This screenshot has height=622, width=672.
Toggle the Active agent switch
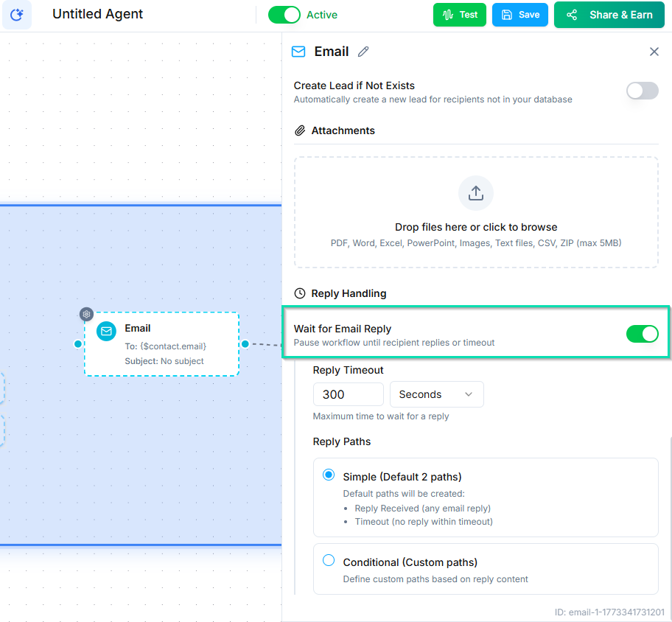[x=284, y=15]
